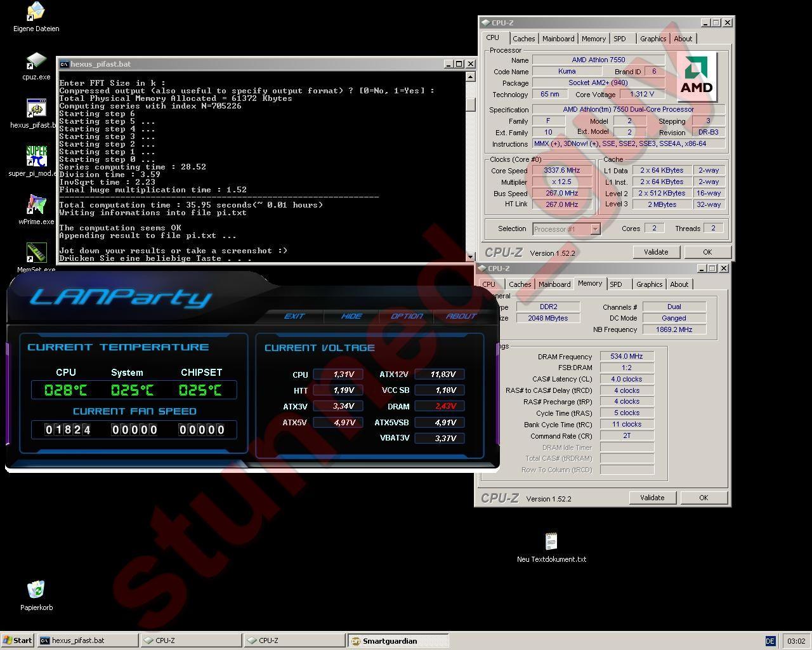The image size is (812, 650).
Task: Launch cpuz.exe desktop icon
Action: coord(36,66)
